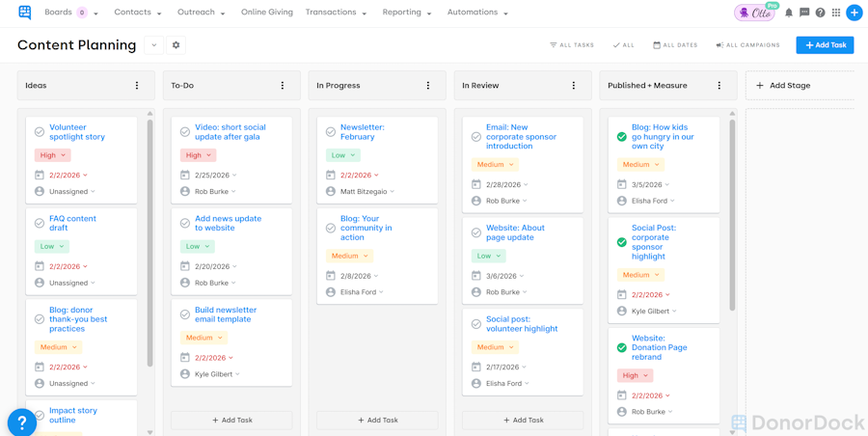
Task: Click the Ideas column scrollbar
Action: tap(150, 244)
